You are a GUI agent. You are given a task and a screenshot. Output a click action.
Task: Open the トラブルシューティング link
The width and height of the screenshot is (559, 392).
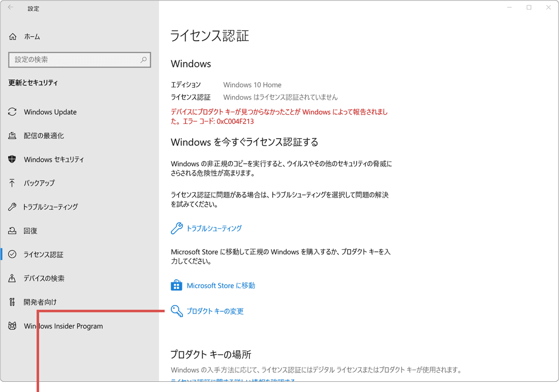coord(214,228)
